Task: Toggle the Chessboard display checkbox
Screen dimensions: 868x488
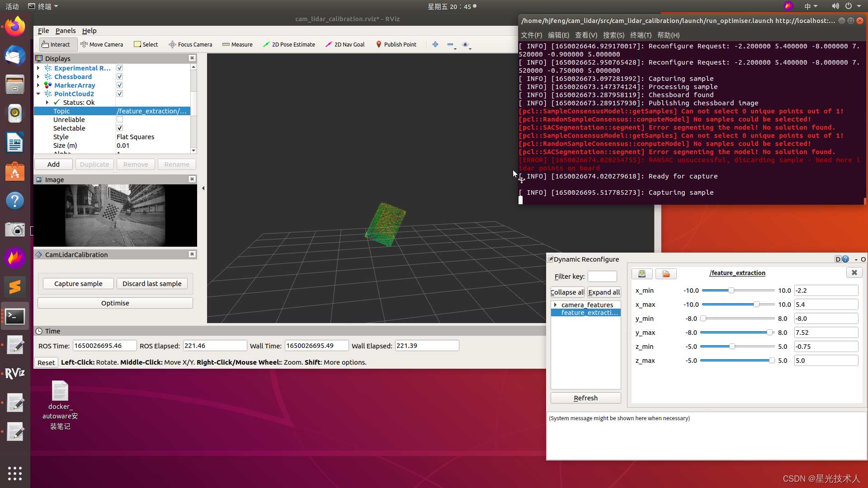Action: click(120, 77)
